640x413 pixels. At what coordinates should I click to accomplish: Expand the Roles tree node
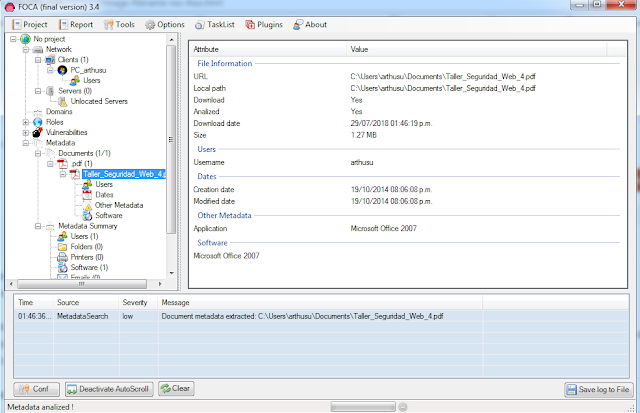pos(26,122)
